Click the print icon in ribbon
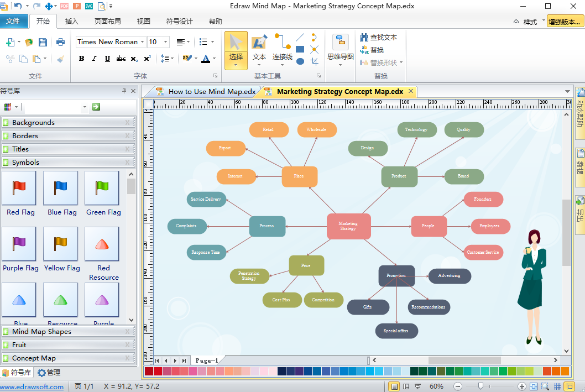Viewport: 585px width, 392px height. coord(60,42)
